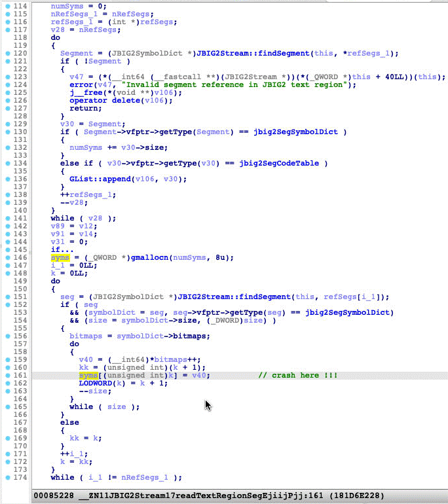The image size is (448, 504).
Task: Click the blue dot beside line 120
Action: coord(6,53)
